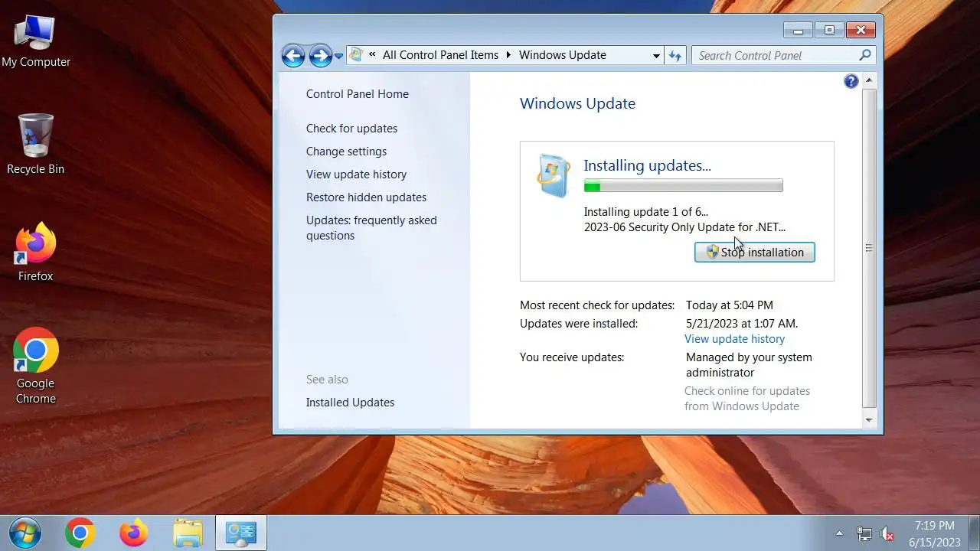Click the network tray icon
The image size is (980, 551).
(x=864, y=533)
